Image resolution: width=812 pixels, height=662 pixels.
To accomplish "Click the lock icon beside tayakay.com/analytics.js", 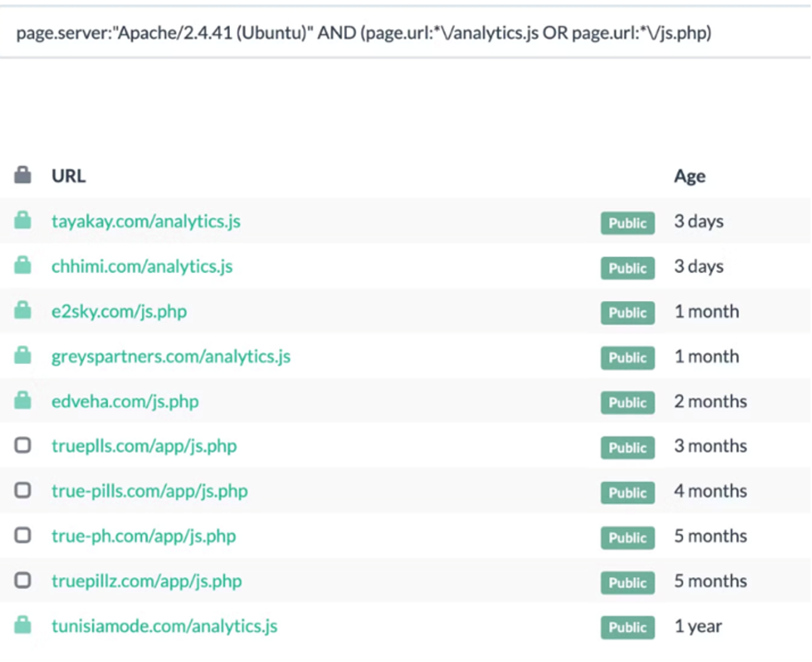I will (x=23, y=220).
